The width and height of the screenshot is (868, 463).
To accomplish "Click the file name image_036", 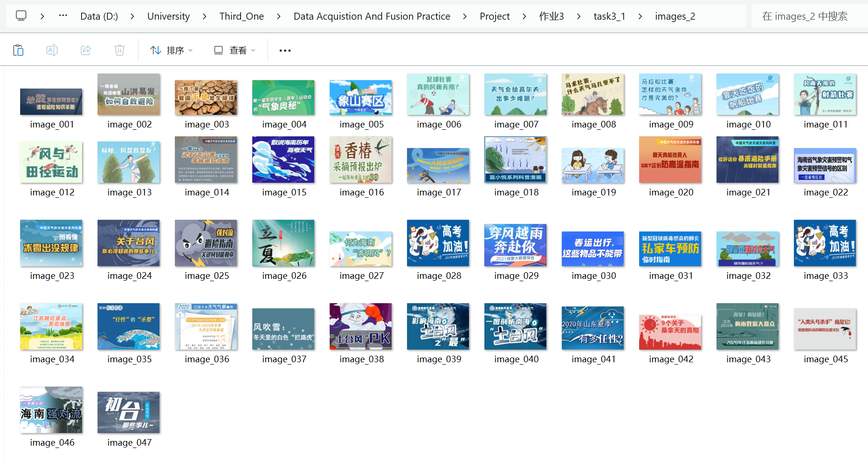I will 207,359.
